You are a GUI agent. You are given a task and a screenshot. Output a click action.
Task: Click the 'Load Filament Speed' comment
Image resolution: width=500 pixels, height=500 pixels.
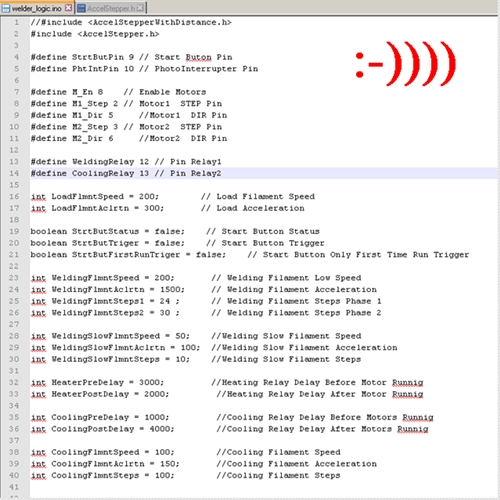tap(265, 197)
